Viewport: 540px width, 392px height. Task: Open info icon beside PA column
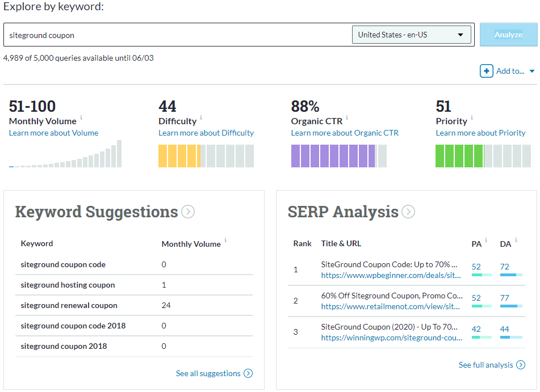click(486, 240)
